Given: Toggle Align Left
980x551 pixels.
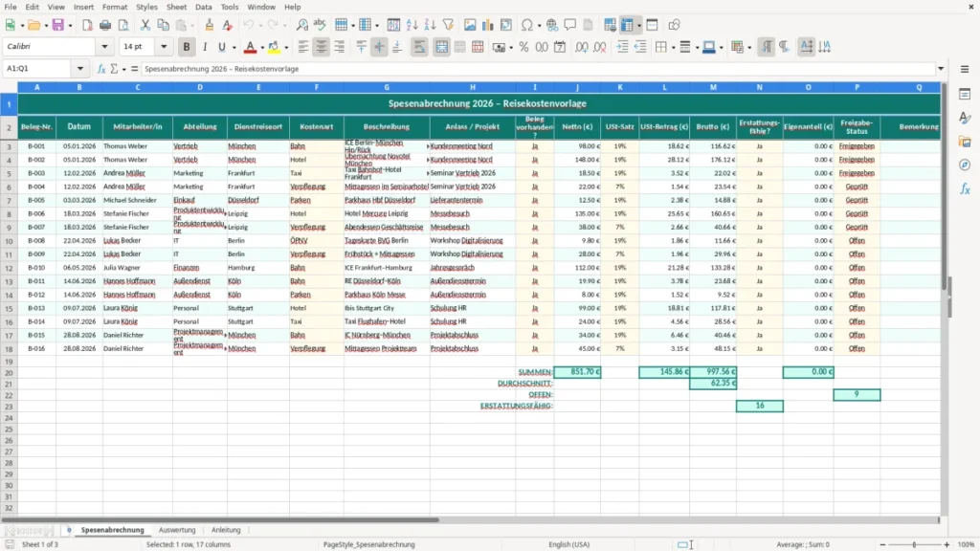Looking at the screenshot, I should [303, 47].
